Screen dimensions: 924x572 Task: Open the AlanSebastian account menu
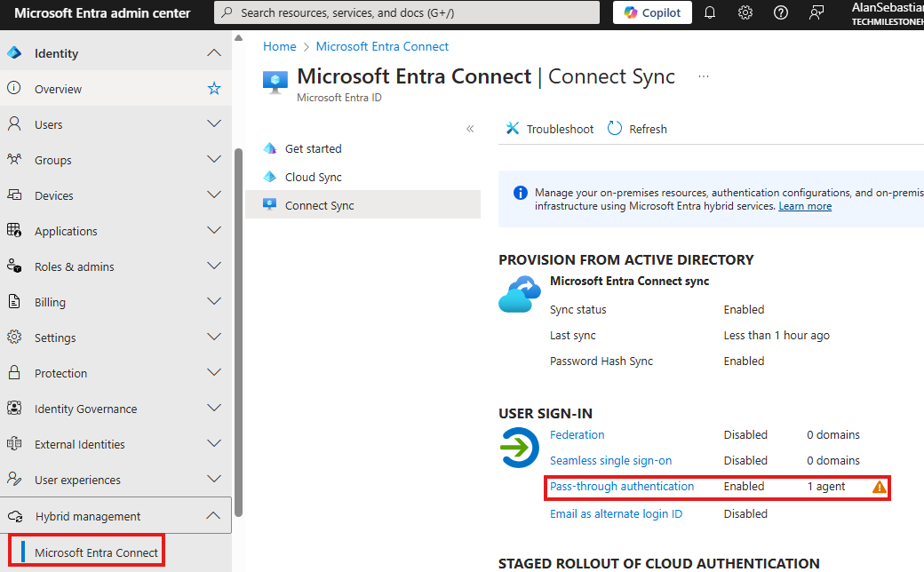tap(887, 13)
